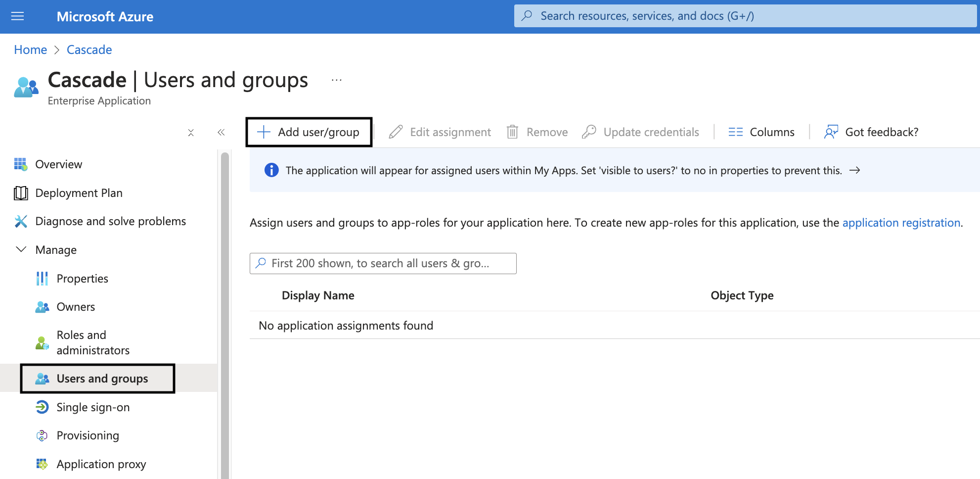Select the Single sign-on arrow icon
Image resolution: width=980 pixels, height=479 pixels.
point(42,407)
